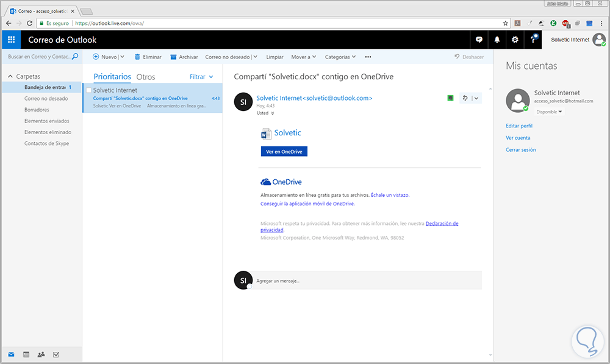Open notifications bell icon
Screen dimensions: 610x364
(x=497, y=40)
